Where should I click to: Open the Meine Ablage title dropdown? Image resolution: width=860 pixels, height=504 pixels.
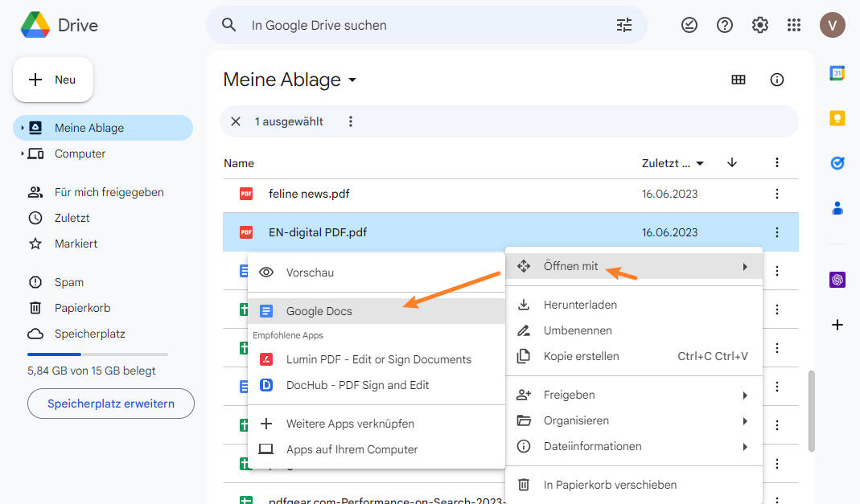352,80
